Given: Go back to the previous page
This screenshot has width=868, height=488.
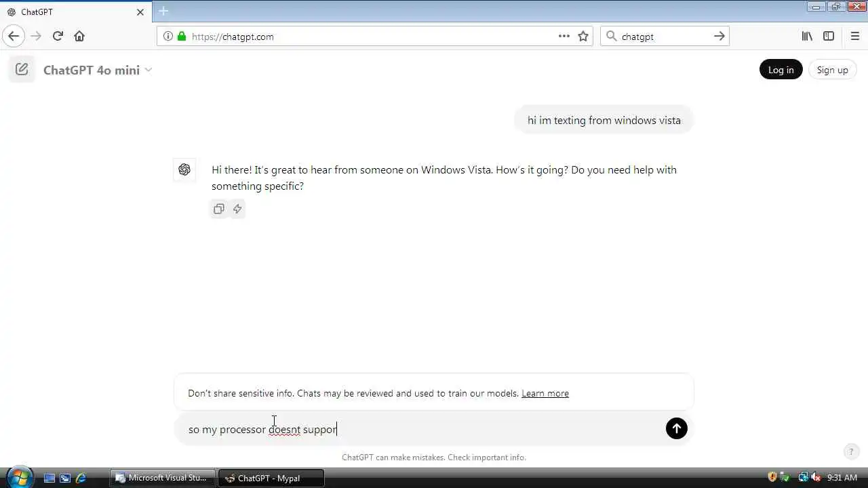Looking at the screenshot, I should [x=14, y=36].
